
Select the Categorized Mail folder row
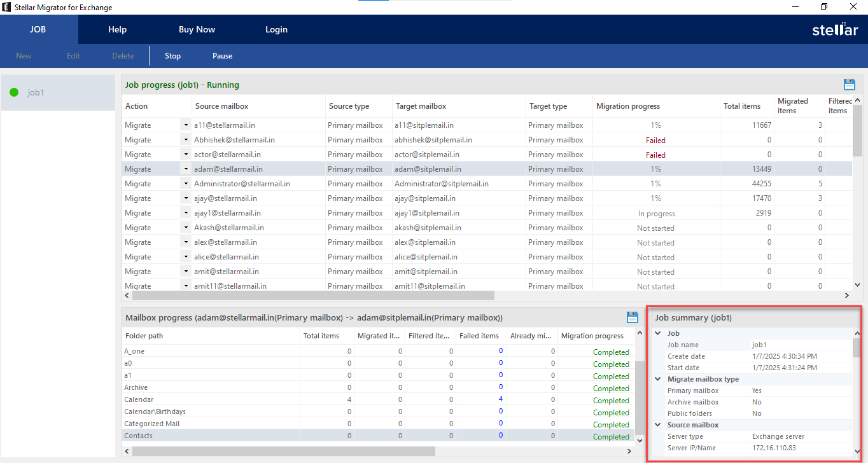point(378,424)
